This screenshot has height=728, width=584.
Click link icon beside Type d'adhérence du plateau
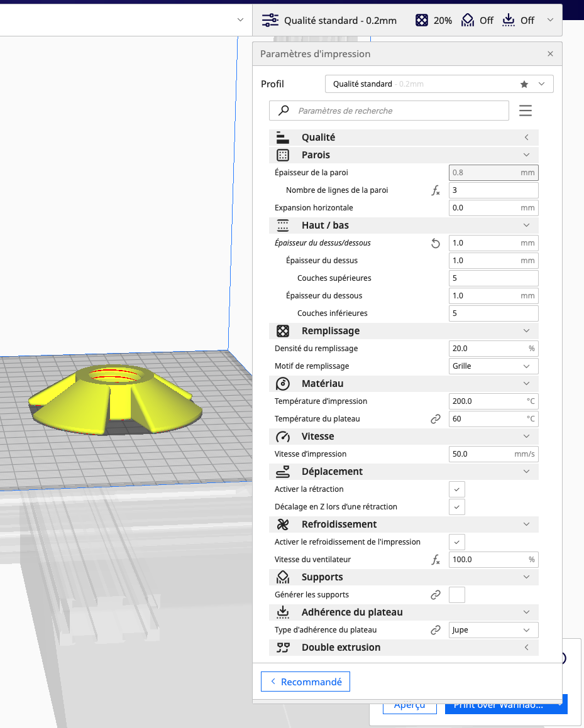pos(436,630)
